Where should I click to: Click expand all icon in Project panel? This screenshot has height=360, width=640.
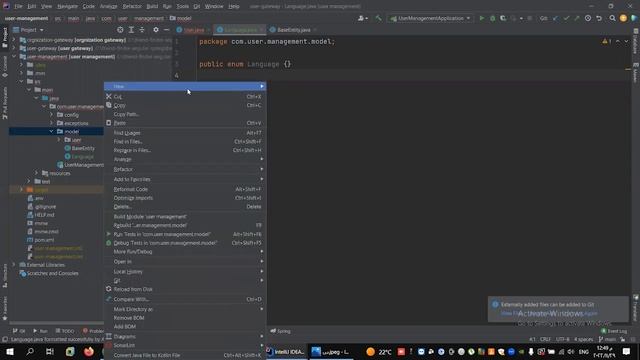[131, 30]
